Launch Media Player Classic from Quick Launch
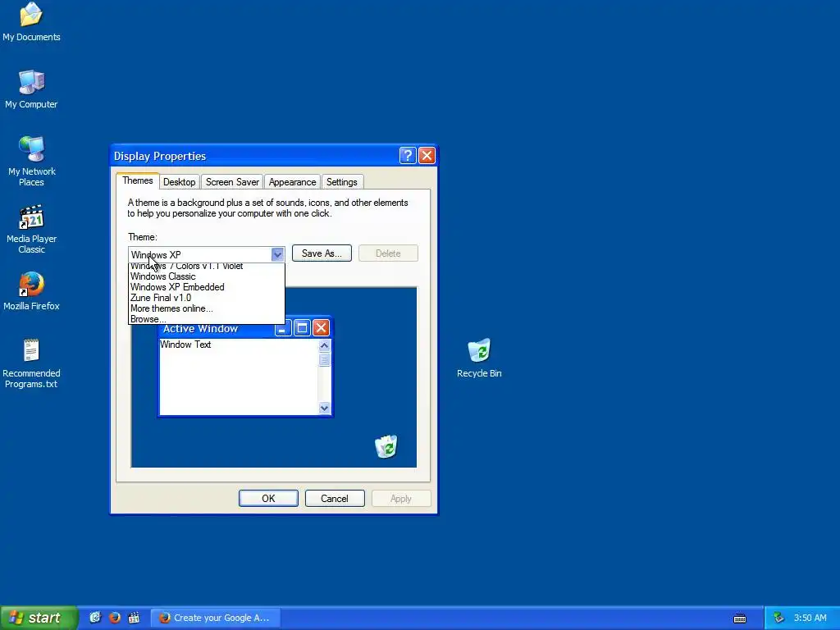 click(x=134, y=618)
